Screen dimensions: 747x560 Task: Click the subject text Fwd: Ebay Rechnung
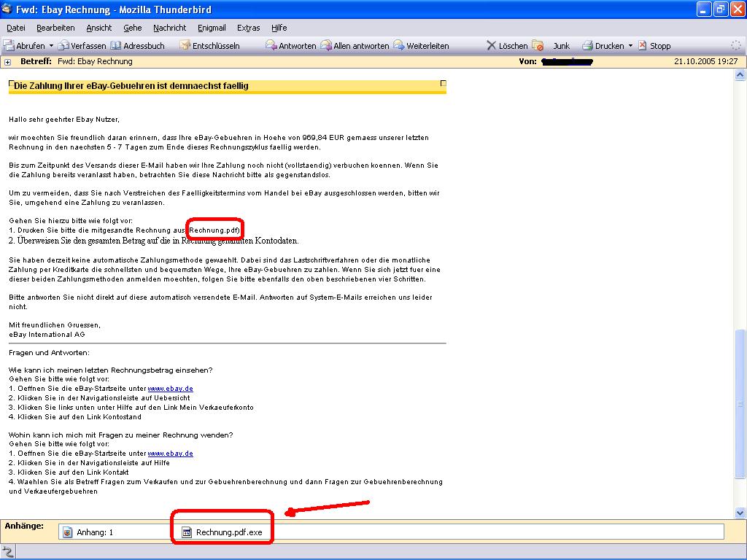coord(95,61)
